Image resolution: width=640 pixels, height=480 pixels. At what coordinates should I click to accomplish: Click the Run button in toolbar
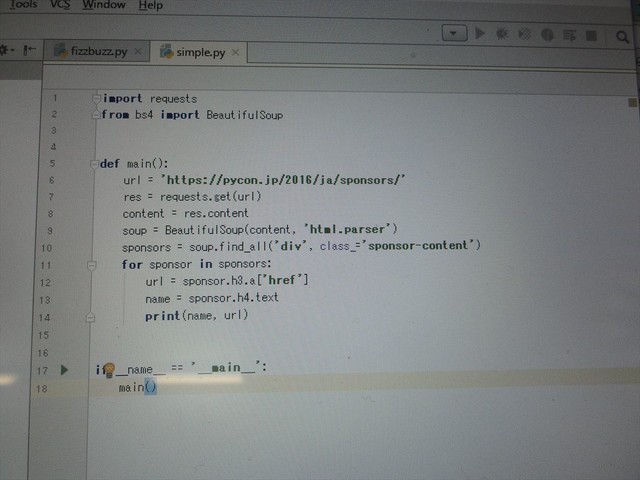click(480, 33)
